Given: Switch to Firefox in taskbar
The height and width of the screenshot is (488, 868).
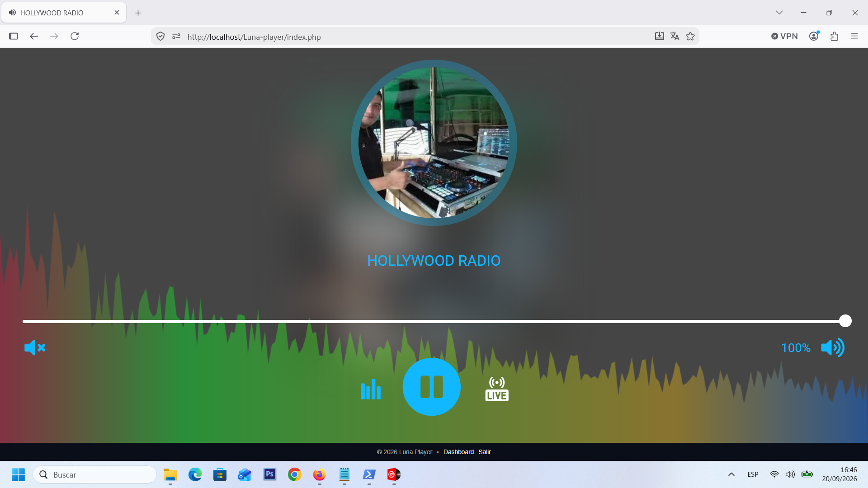Looking at the screenshot, I should pyautogui.click(x=320, y=474).
